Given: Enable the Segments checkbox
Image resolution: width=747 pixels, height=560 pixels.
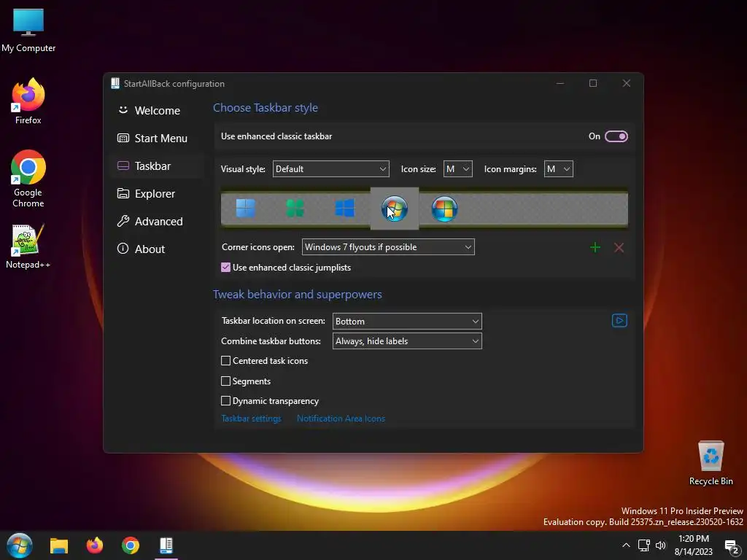Looking at the screenshot, I should pyautogui.click(x=226, y=381).
